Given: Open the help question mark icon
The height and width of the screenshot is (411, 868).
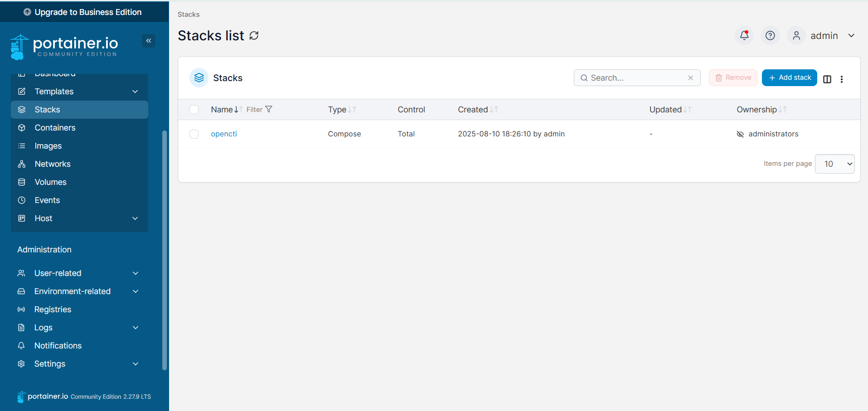Looking at the screenshot, I should [770, 35].
